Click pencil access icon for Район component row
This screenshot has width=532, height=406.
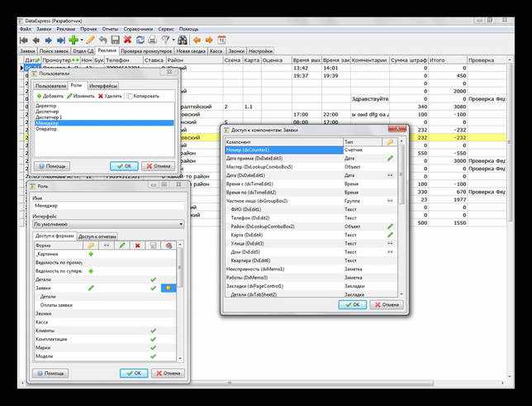click(390, 227)
